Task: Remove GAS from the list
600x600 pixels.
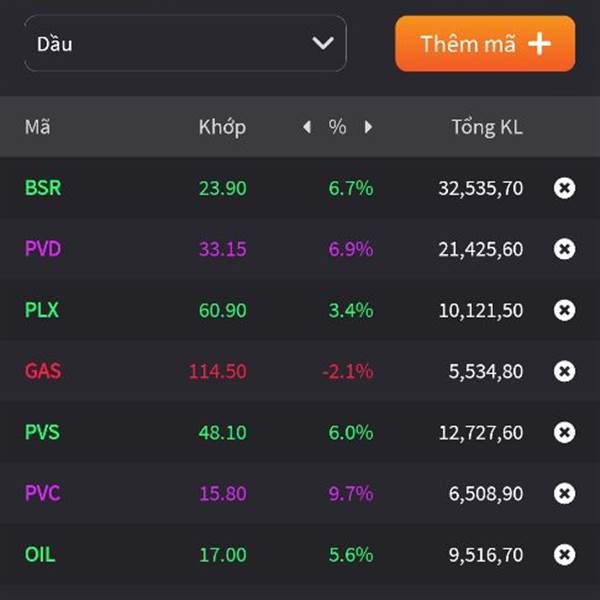Action: point(564,371)
